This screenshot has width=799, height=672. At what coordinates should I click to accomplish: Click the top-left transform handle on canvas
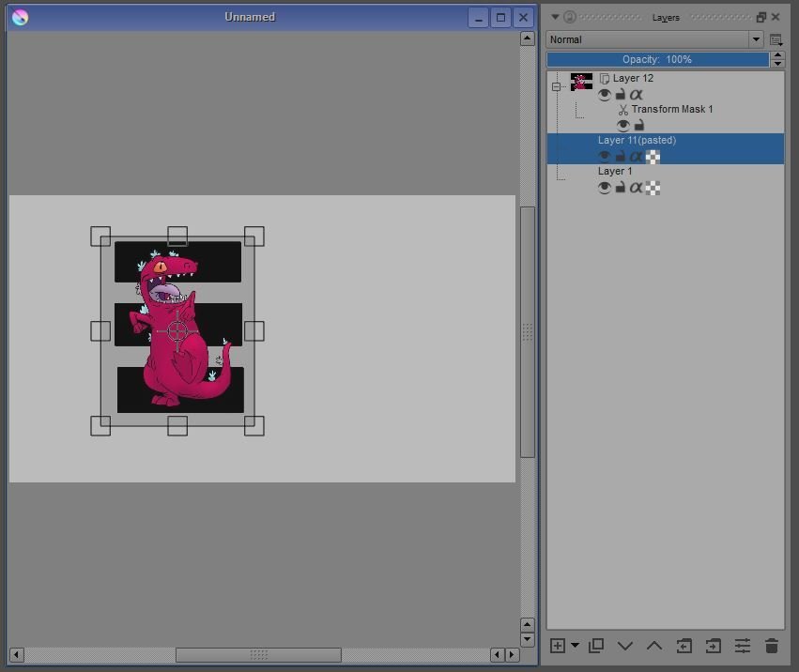(100, 237)
